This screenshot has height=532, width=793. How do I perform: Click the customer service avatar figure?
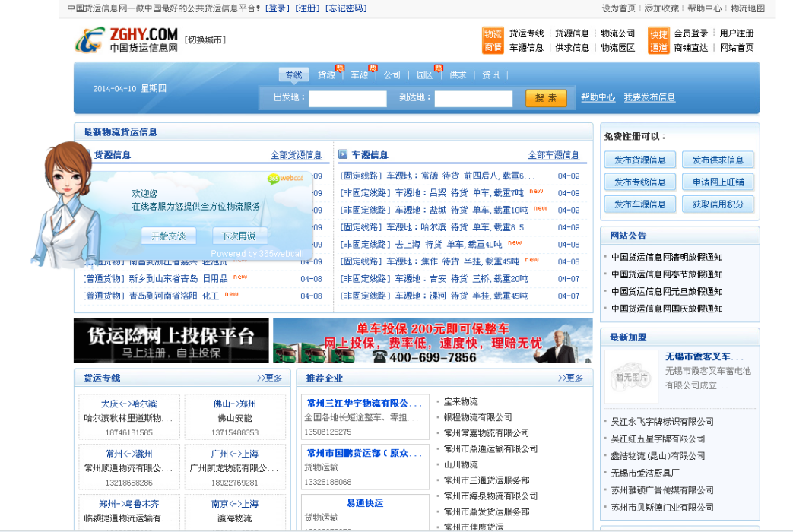(65, 203)
